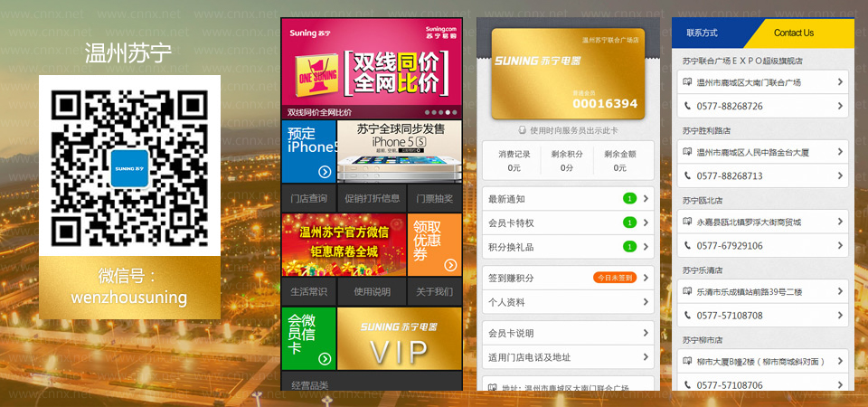The height and width of the screenshot is (407, 868).
Task: Click the circled arrow on 微信会员卡 tile
Action: tap(325, 359)
